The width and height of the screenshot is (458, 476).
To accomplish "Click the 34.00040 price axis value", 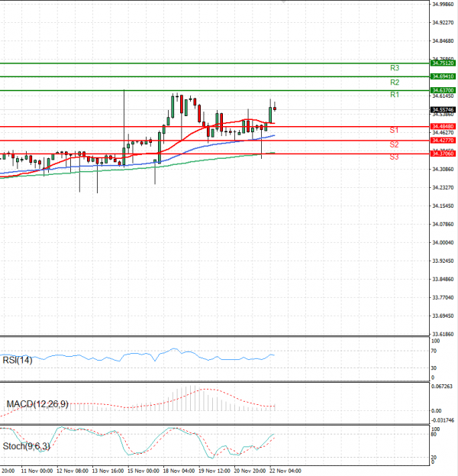I will tap(443, 242).
